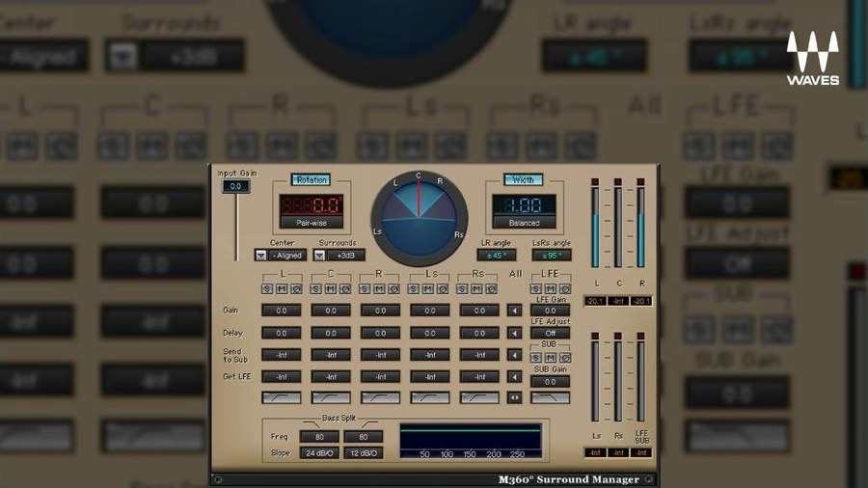Click the Input Gain 0.0 value box
Viewport: 868px width, 488px height.
click(x=236, y=186)
